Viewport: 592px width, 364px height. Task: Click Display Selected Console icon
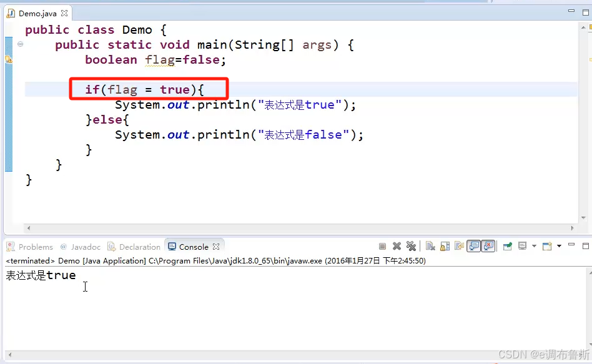tap(523, 247)
